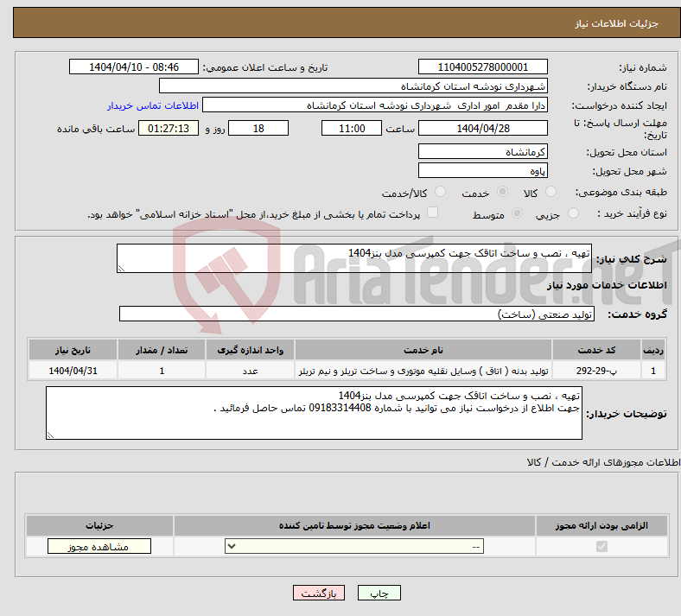Viewport: 681px width, 616px height.
Task: Click the resize handle of شرح کلی نیاز box
Action: 121,269
